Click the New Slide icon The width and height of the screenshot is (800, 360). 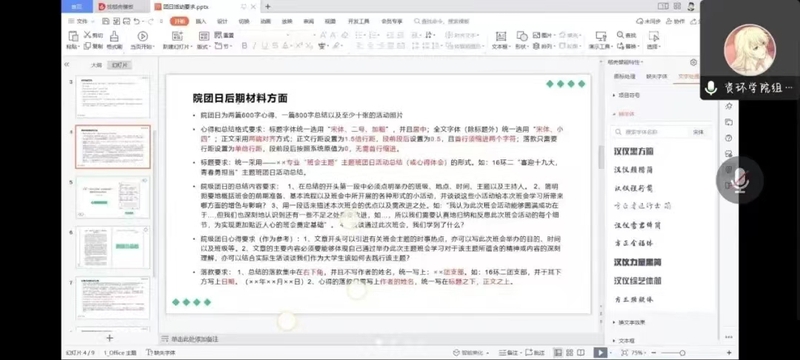tap(177, 36)
